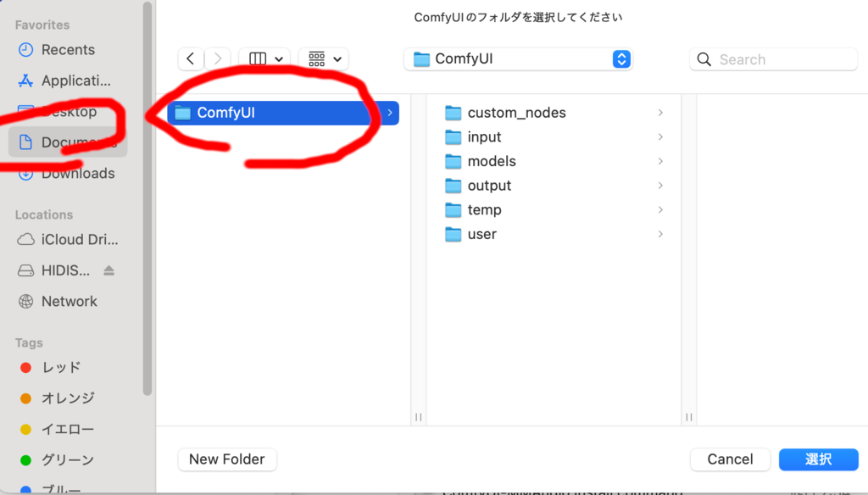Open Applications in the sidebar
Viewport: 868px width, 495px height.
point(68,81)
